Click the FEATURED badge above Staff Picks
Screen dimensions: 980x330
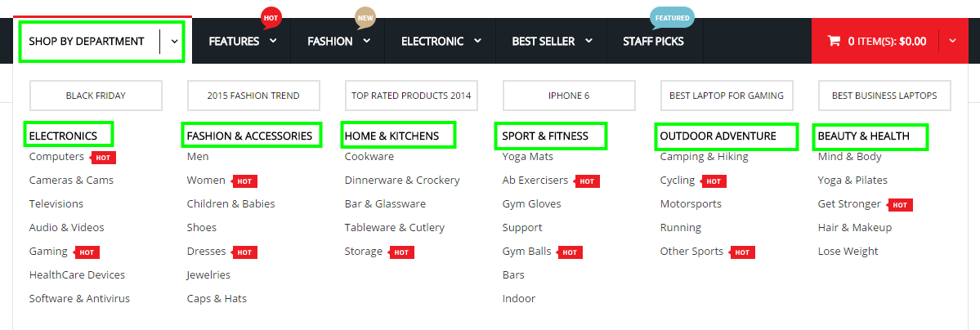[672, 18]
